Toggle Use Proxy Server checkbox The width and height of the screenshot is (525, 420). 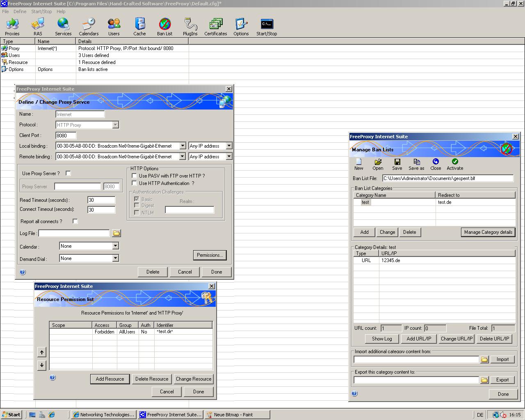click(x=68, y=173)
